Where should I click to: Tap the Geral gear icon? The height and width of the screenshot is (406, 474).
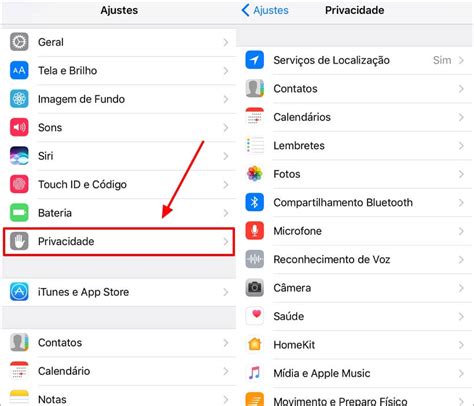click(x=19, y=42)
